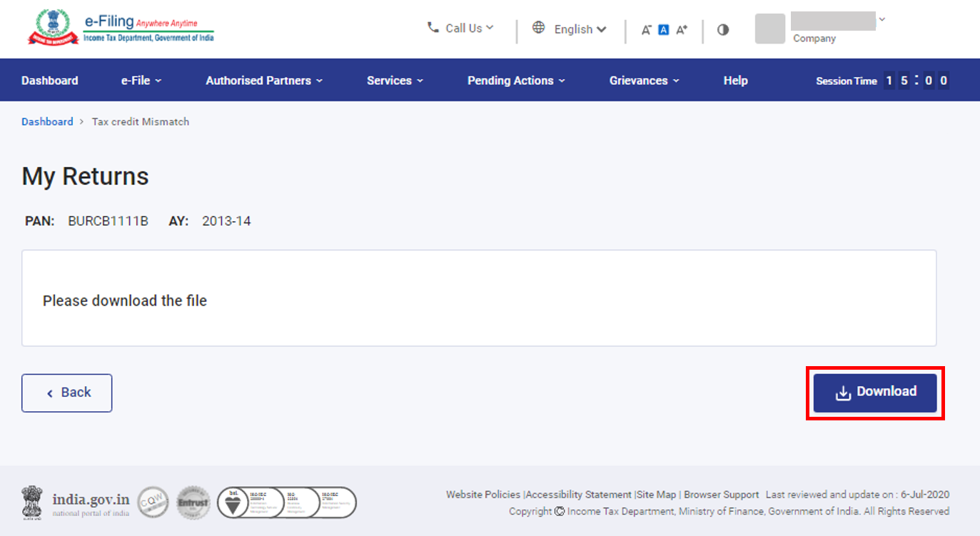Viewport: 980px width, 536px height.
Task: Click the globe language icon
Action: tap(539, 28)
